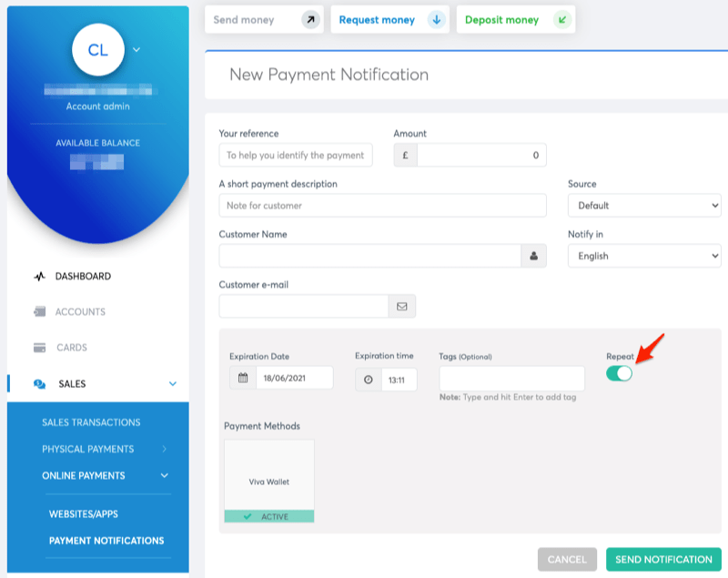Cancel the new payment notification

(566, 560)
